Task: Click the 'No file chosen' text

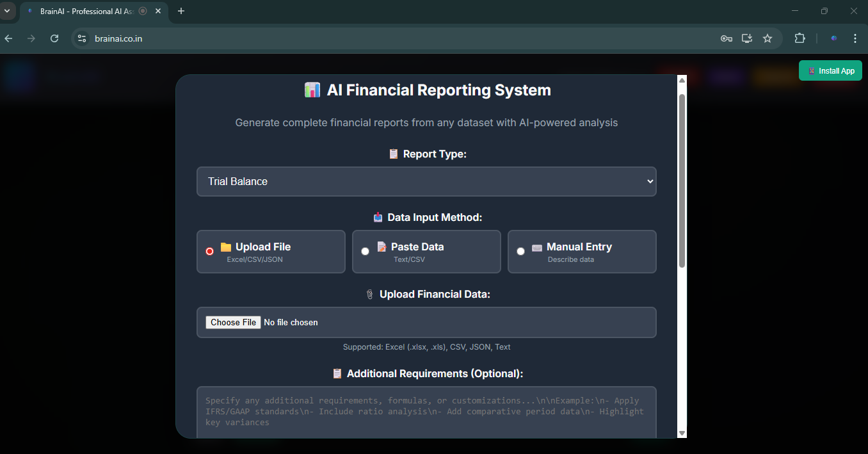Action: pos(291,322)
